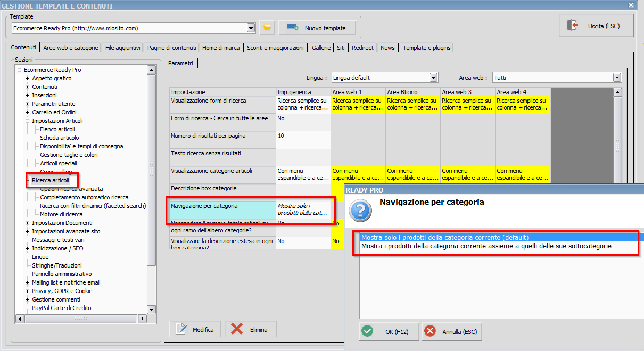Click the Nuovo template icon
The image size is (644, 351).
(x=292, y=28)
